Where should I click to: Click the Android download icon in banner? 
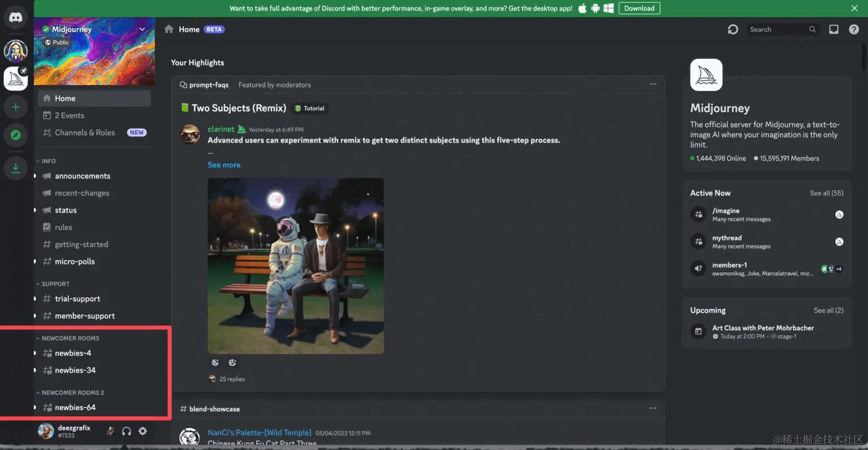(x=595, y=8)
